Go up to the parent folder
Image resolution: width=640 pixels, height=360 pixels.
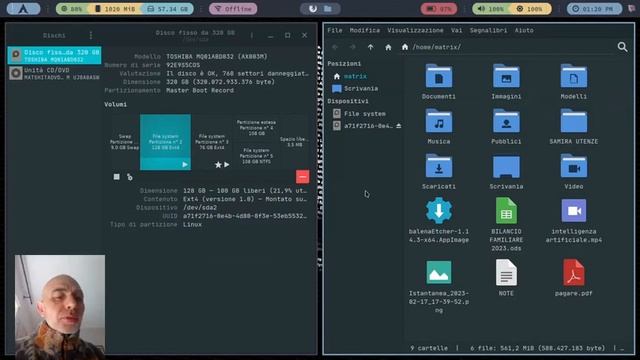pos(370,47)
